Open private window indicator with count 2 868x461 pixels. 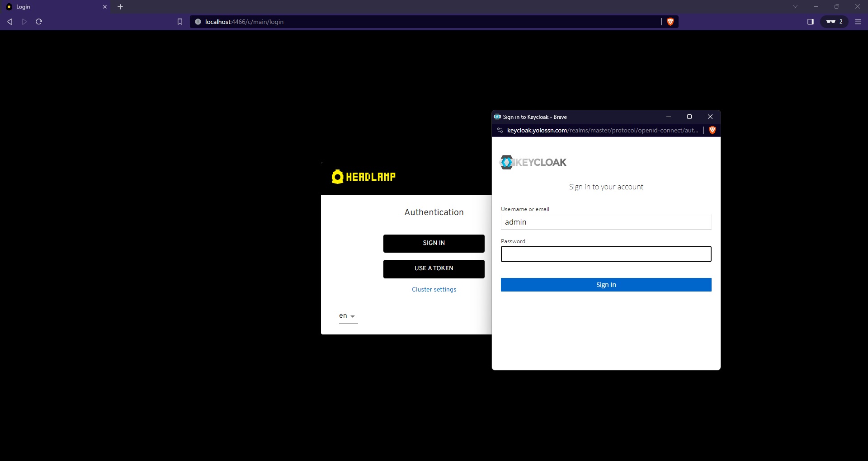pyautogui.click(x=834, y=22)
